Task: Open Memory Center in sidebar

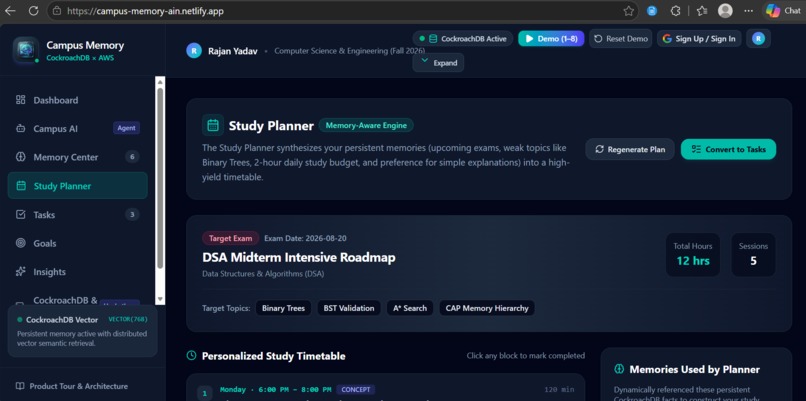Action: [78, 157]
